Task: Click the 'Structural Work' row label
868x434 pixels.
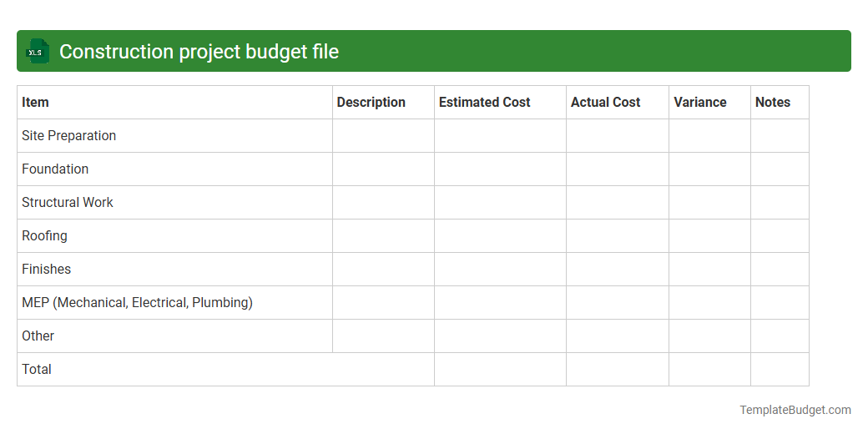Action: coord(67,203)
